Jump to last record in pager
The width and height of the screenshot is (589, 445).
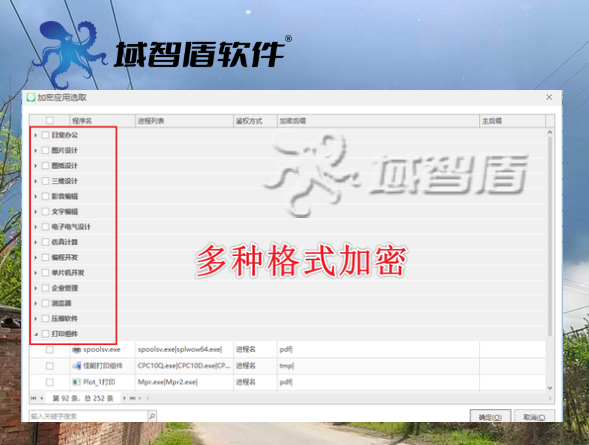click(132, 398)
